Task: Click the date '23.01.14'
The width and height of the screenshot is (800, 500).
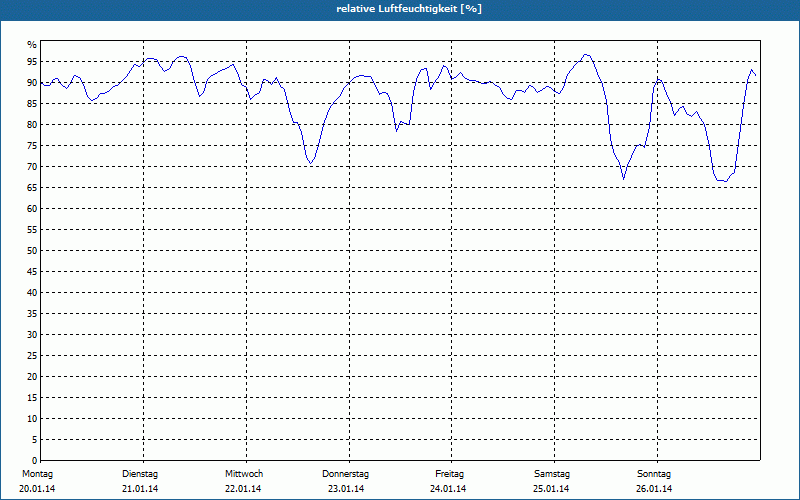Action: click(346, 489)
